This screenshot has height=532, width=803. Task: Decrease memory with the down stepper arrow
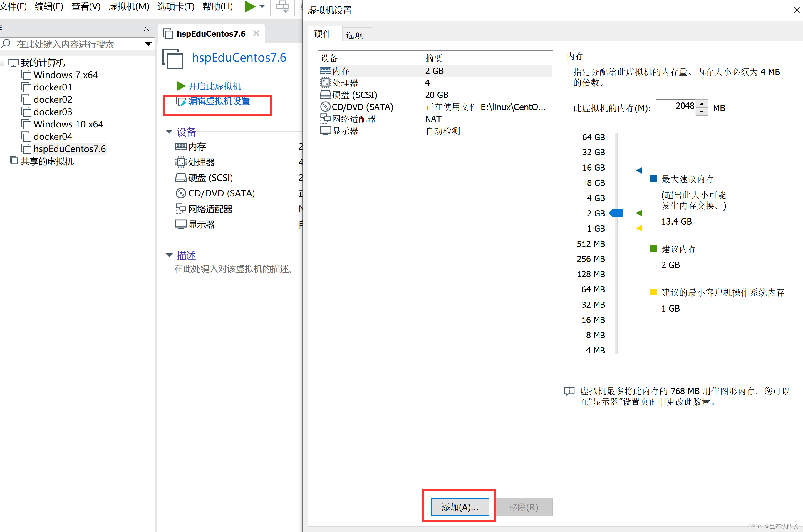(x=701, y=112)
